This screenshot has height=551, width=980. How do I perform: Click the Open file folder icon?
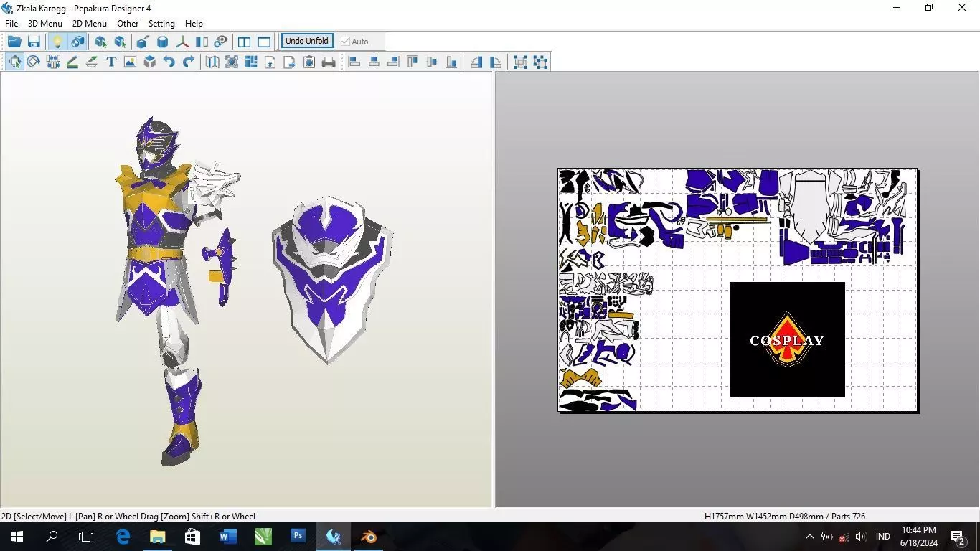pyautogui.click(x=14, y=42)
